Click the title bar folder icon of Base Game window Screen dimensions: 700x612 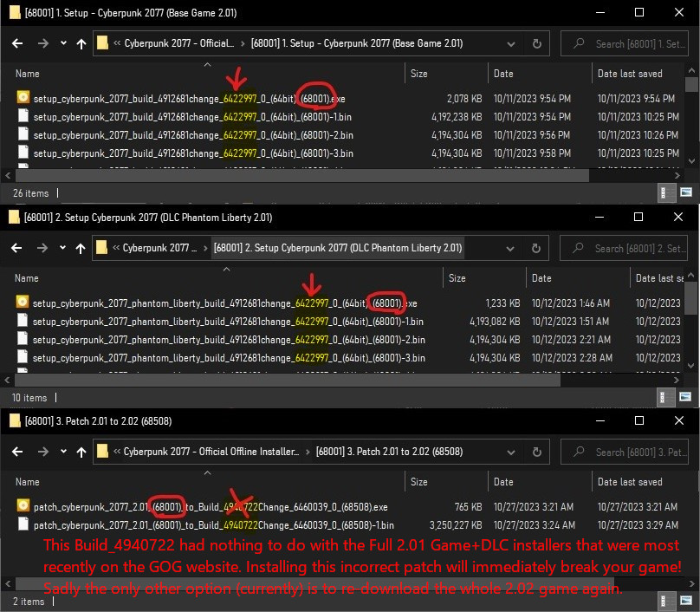[x=15, y=12]
